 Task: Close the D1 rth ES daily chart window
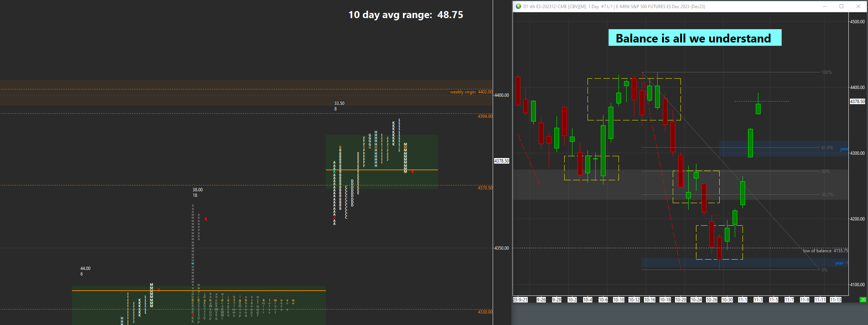click(x=858, y=6)
